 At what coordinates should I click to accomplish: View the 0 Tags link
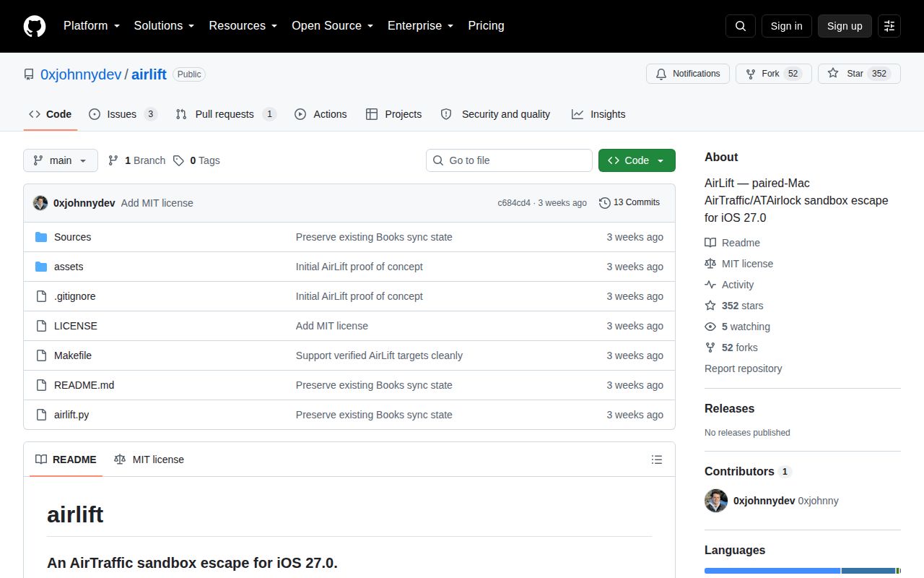pyautogui.click(x=196, y=160)
